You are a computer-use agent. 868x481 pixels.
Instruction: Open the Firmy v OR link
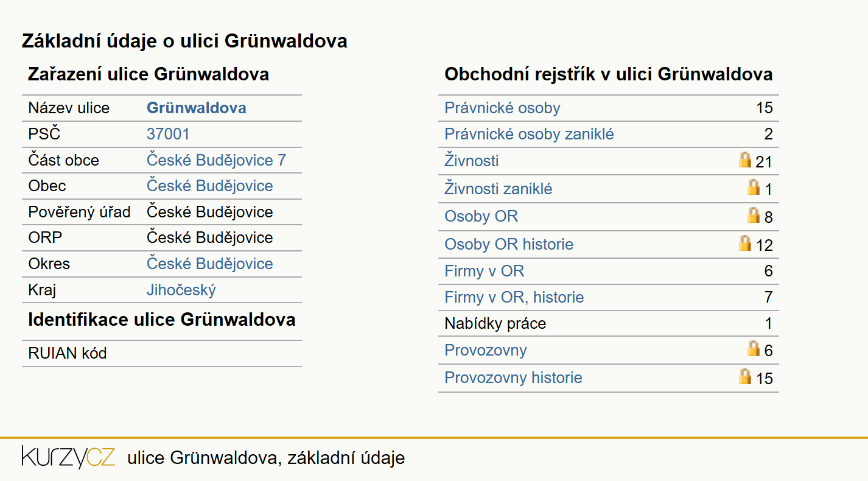(x=484, y=271)
